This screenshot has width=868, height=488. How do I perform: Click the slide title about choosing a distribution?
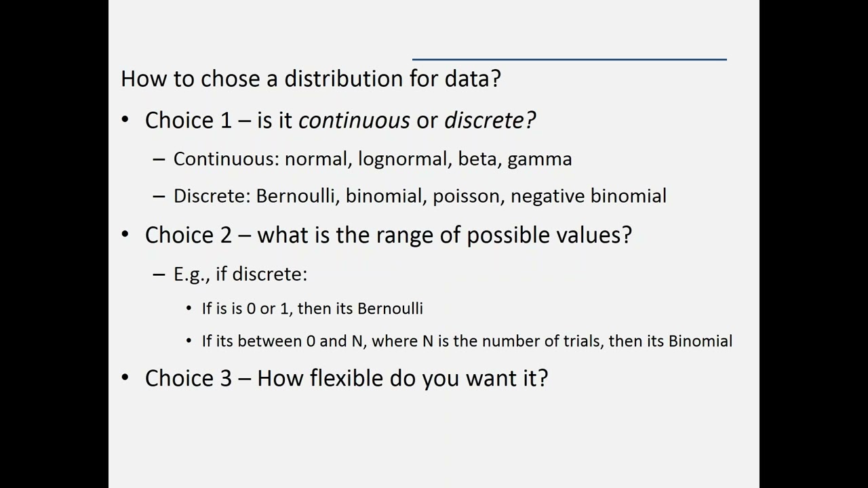[311, 79]
